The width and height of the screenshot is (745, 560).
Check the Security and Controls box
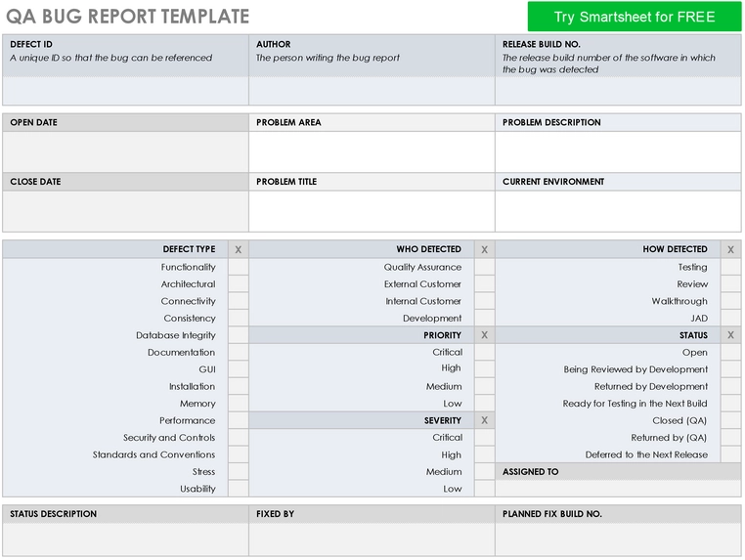[x=238, y=438]
